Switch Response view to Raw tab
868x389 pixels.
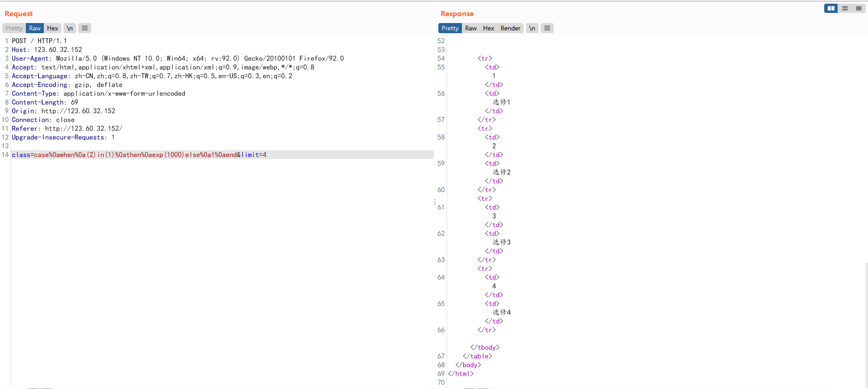tap(471, 28)
